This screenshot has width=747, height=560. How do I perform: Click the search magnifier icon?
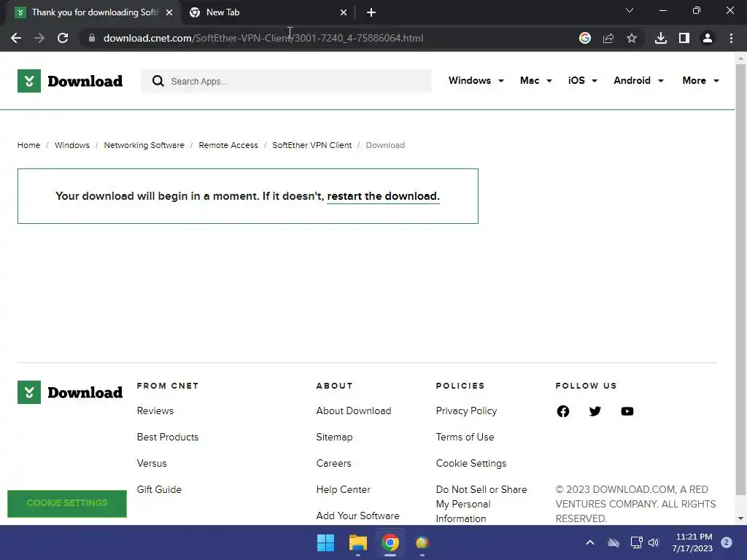(x=158, y=81)
